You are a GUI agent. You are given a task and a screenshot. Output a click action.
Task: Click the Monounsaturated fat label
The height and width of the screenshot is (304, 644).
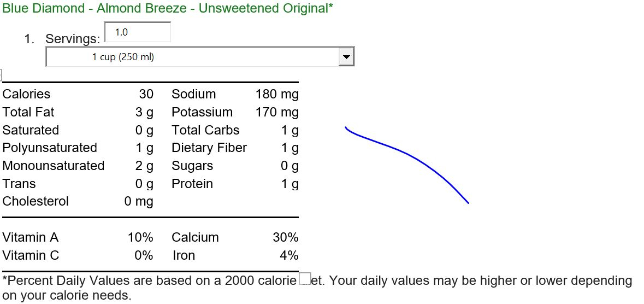(x=54, y=165)
